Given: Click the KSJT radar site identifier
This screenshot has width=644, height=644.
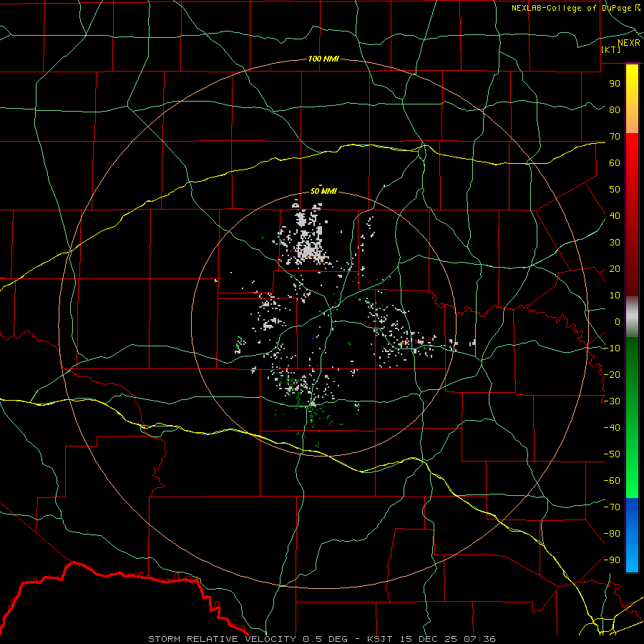Looking at the screenshot, I should [379, 639].
